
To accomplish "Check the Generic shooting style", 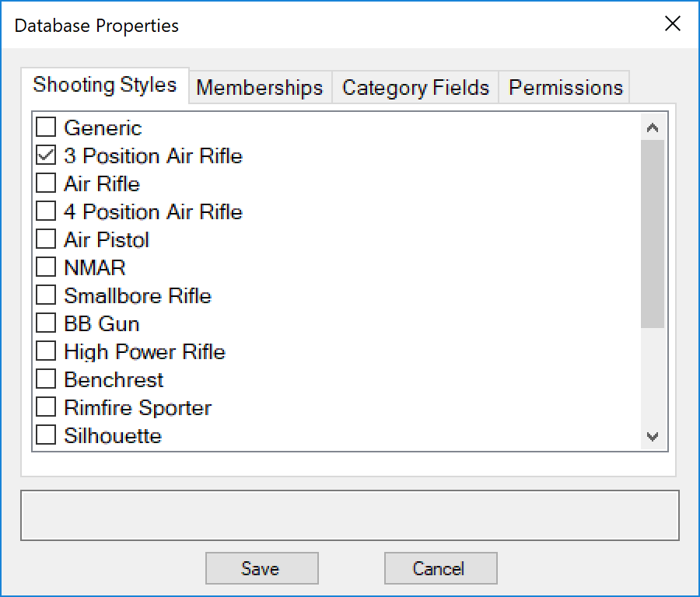I will click(x=46, y=127).
